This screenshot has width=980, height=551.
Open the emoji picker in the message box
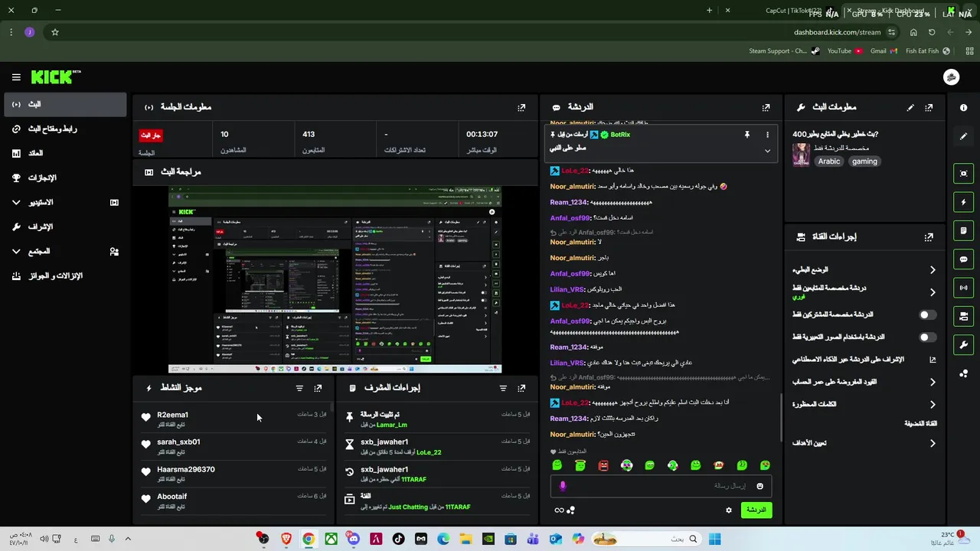pos(759,486)
